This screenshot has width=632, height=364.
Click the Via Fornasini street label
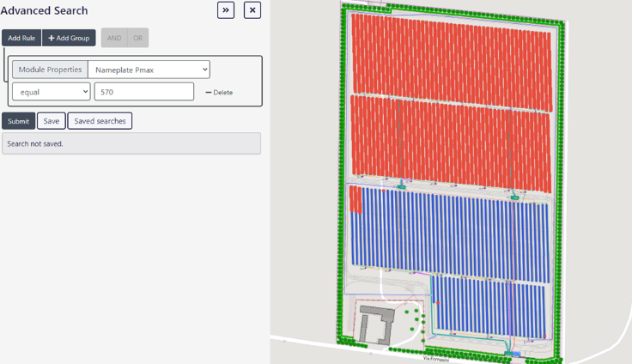tap(438, 359)
